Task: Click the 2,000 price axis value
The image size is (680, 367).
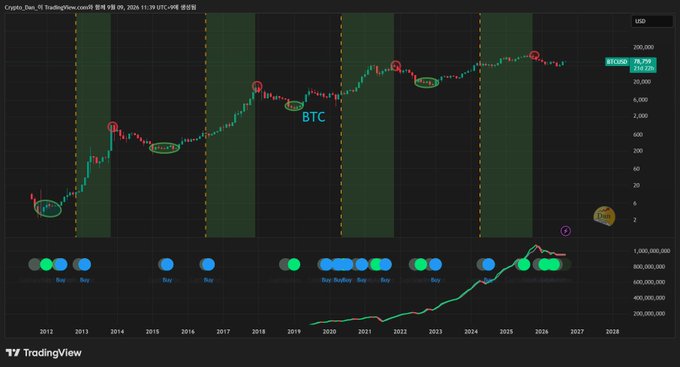Action: [x=641, y=116]
